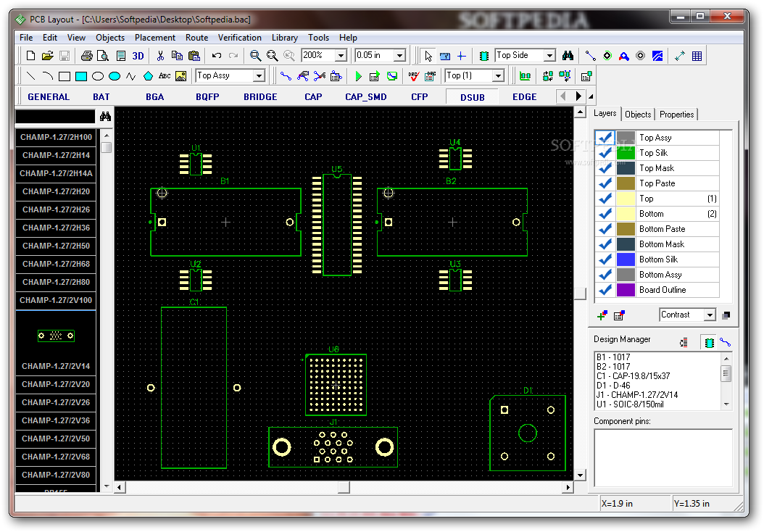Screen dimensions: 764x532
Task: Click the DRC check icon
Action: [414, 76]
